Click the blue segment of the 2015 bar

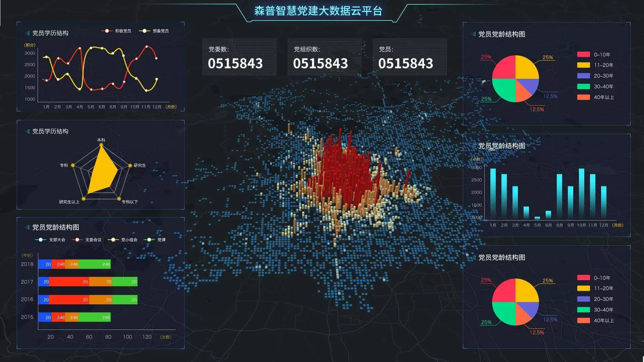pyautogui.click(x=45, y=317)
